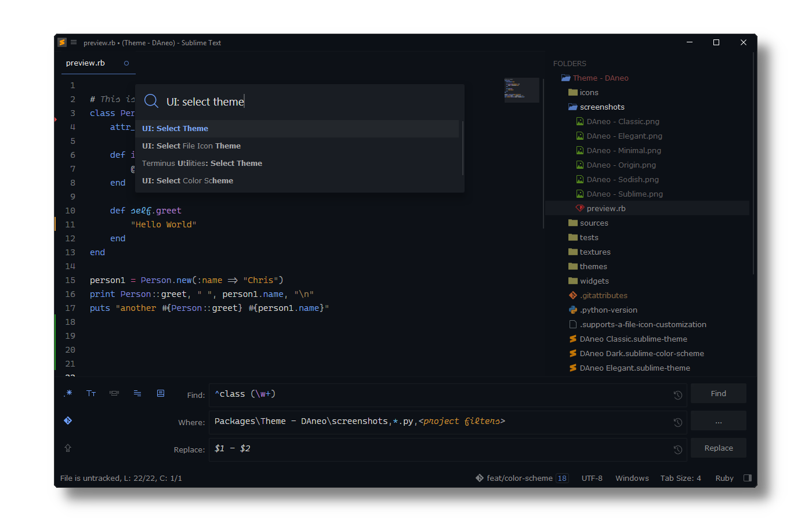Expand the sources folder

click(x=573, y=223)
